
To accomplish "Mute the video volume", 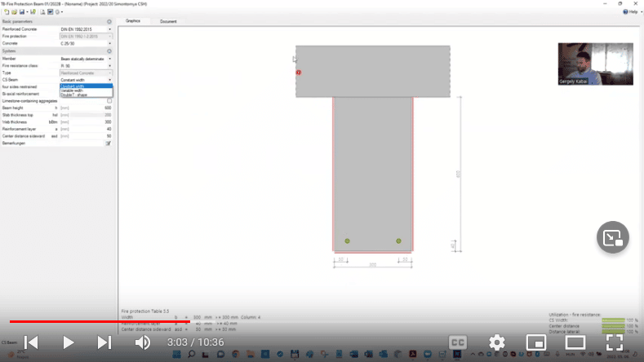I will [142, 342].
